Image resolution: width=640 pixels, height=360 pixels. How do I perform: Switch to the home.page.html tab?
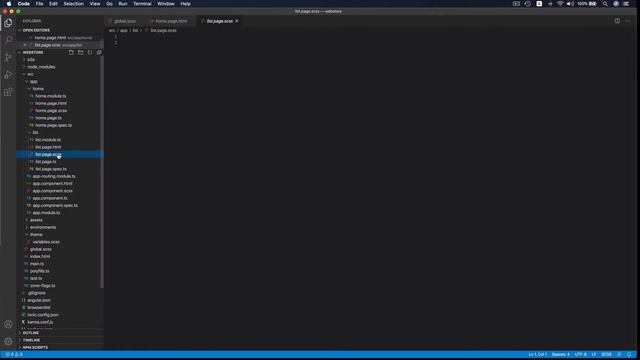(x=171, y=21)
